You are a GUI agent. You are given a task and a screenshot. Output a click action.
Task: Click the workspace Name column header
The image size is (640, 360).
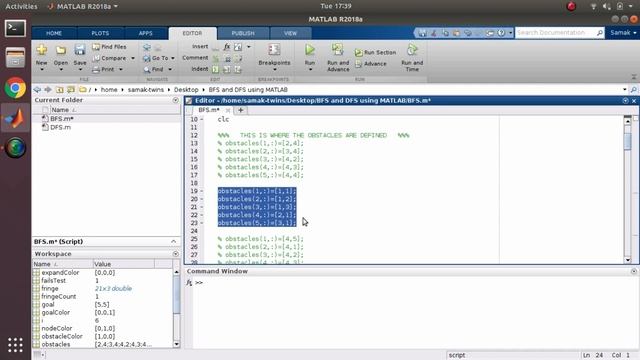pyautogui.click(x=63, y=264)
